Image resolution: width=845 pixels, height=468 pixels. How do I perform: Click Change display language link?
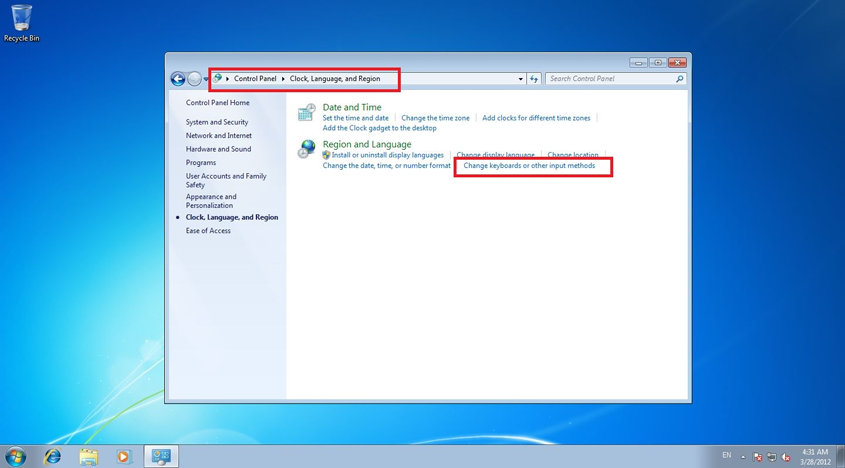click(495, 155)
